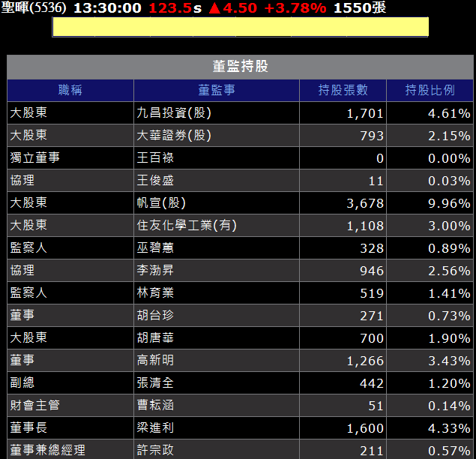
Task: Click the 0.57% ratio value
Action: click(449, 451)
